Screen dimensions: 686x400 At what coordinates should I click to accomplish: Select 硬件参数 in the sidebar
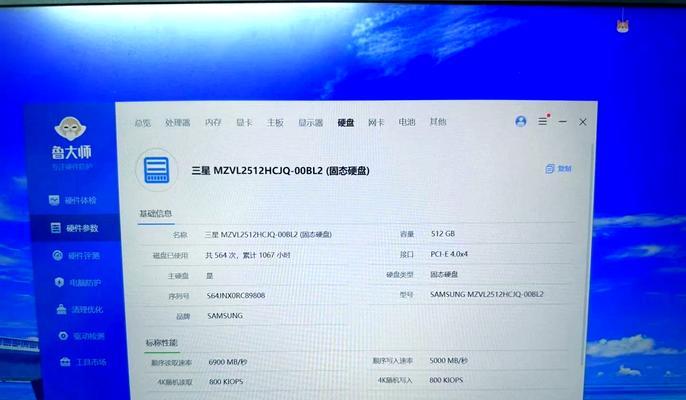click(x=74, y=228)
